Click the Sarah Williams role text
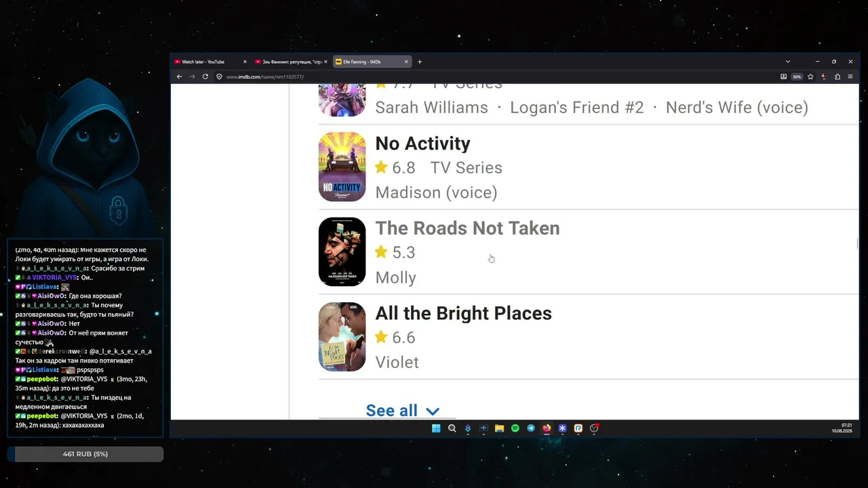868x488 pixels. 431,107
